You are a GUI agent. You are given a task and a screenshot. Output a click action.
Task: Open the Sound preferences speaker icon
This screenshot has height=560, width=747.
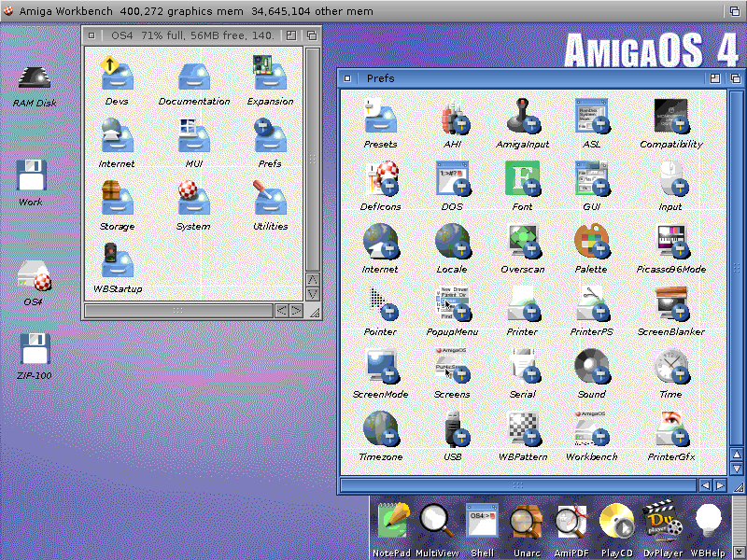pyautogui.click(x=591, y=366)
